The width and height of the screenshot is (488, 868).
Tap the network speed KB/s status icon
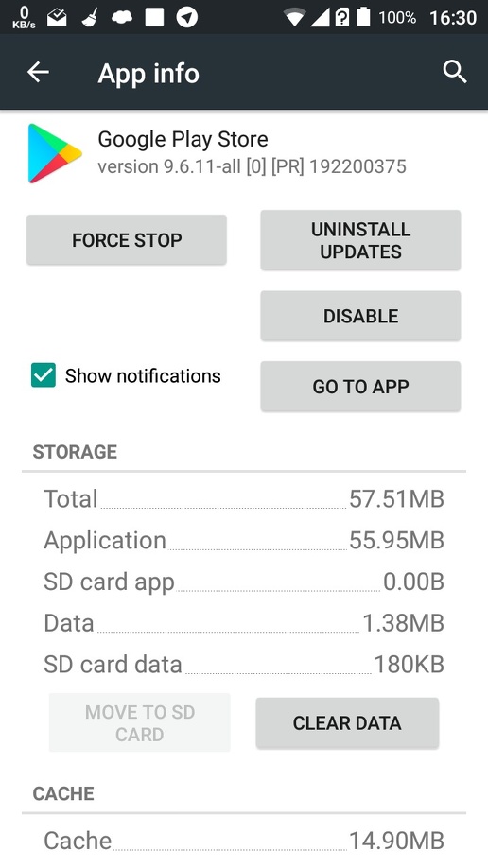pos(24,17)
